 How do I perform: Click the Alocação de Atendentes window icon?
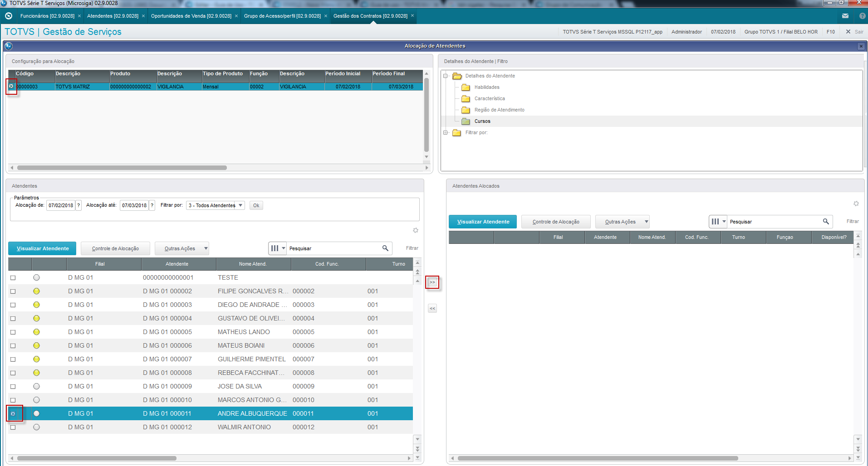pos(9,46)
